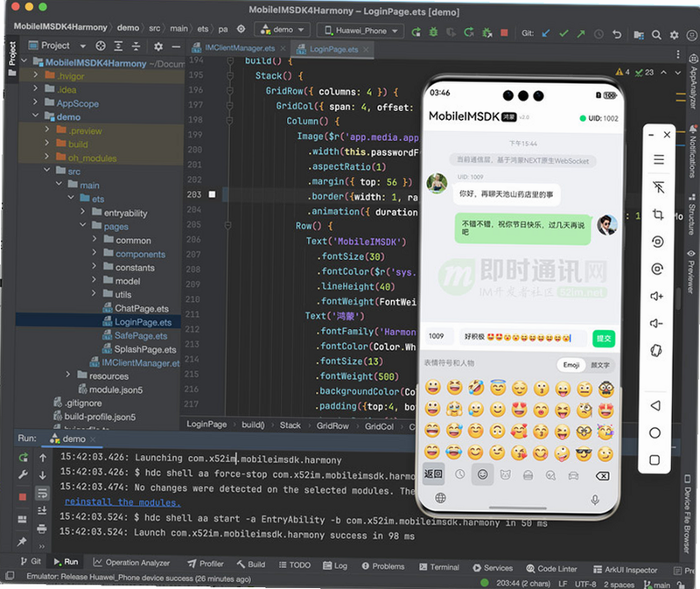Tap keyboard backspace delete key
The height and width of the screenshot is (589, 700).
point(602,476)
